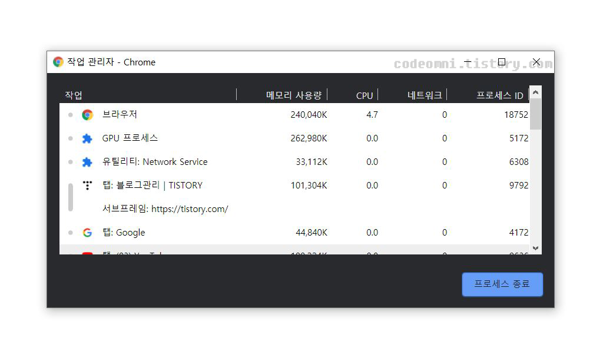
Task: Click the memory value 262,980K
Action: 309,138
